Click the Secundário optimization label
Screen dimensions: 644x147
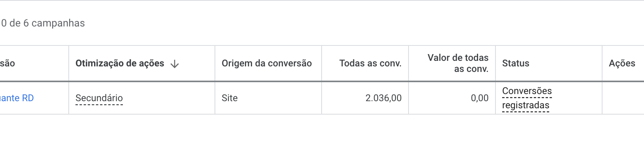click(x=99, y=98)
